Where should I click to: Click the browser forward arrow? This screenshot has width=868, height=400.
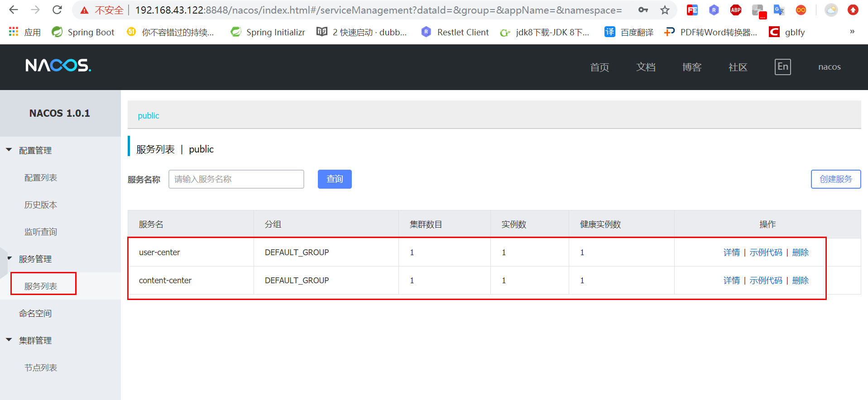click(x=35, y=10)
